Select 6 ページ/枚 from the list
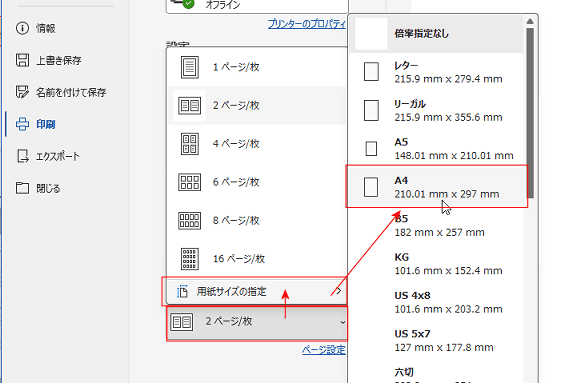This screenshot has height=383, width=561. (257, 182)
